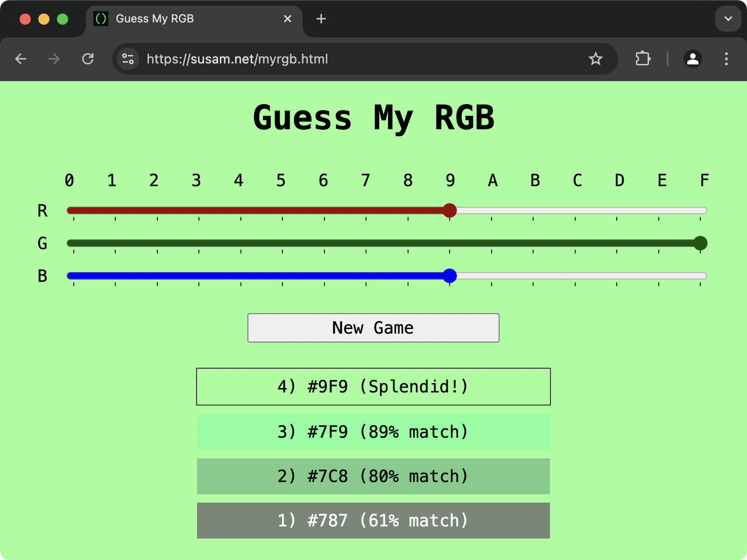Open a new tab with plus button
Viewport: 747px width, 560px height.
tap(321, 19)
